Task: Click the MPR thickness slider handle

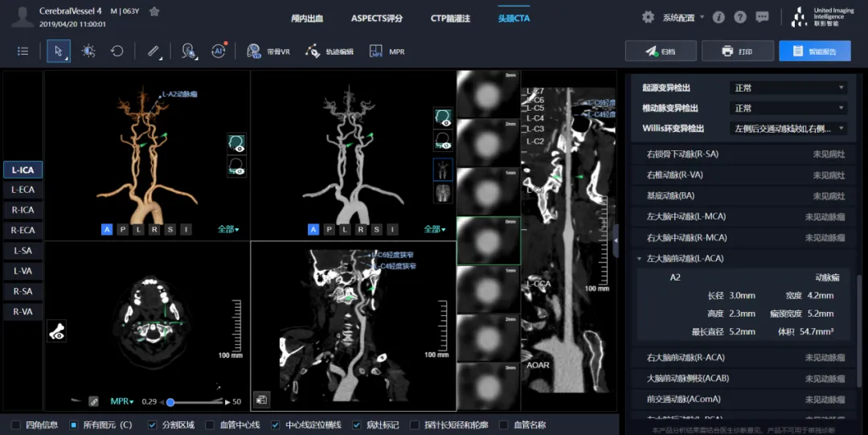Action: pos(170,401)
